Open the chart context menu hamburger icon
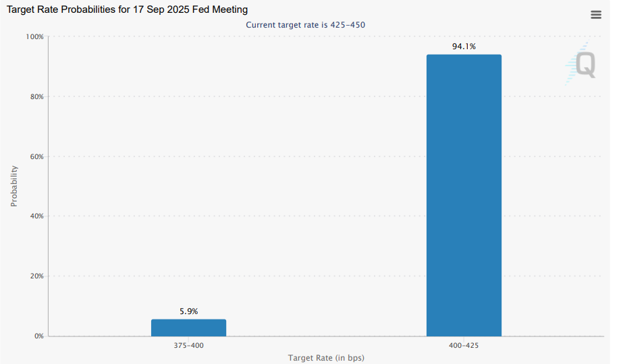The width and height of the screenshot is (623, 364). [x=595, y=15]
